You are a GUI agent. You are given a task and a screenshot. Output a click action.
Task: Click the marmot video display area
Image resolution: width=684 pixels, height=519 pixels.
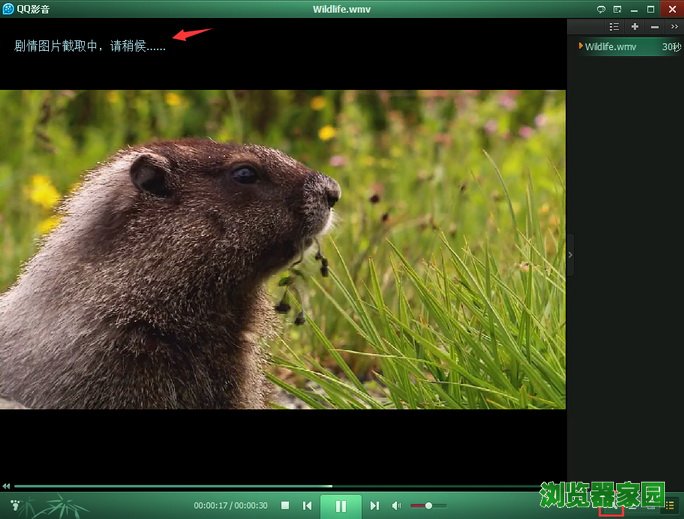282,250
